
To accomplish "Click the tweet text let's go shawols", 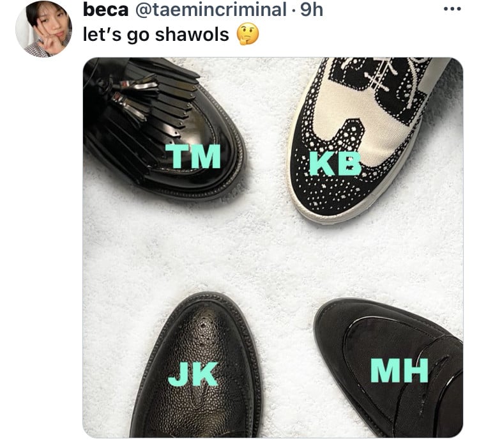I will click(x=156, y=35).
